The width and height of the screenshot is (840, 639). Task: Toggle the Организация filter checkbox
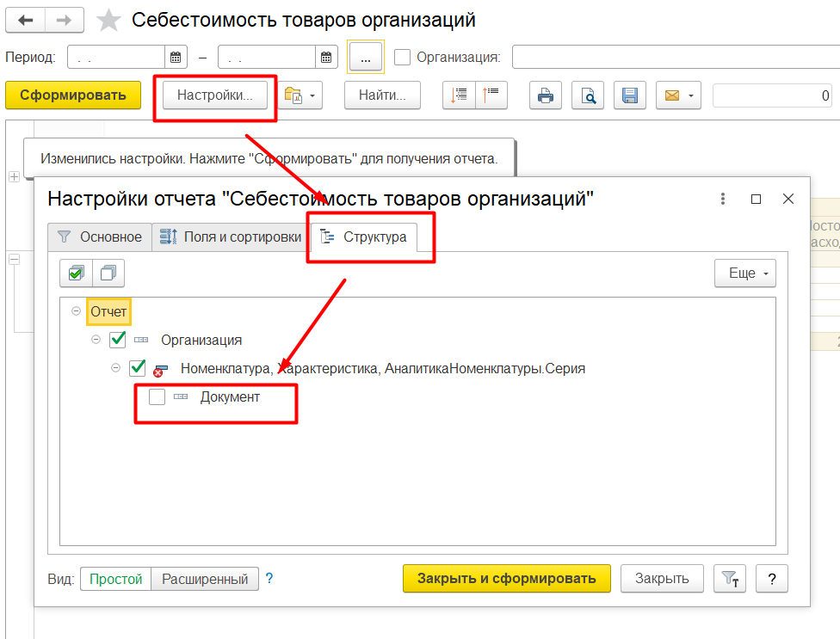[402, 58]
